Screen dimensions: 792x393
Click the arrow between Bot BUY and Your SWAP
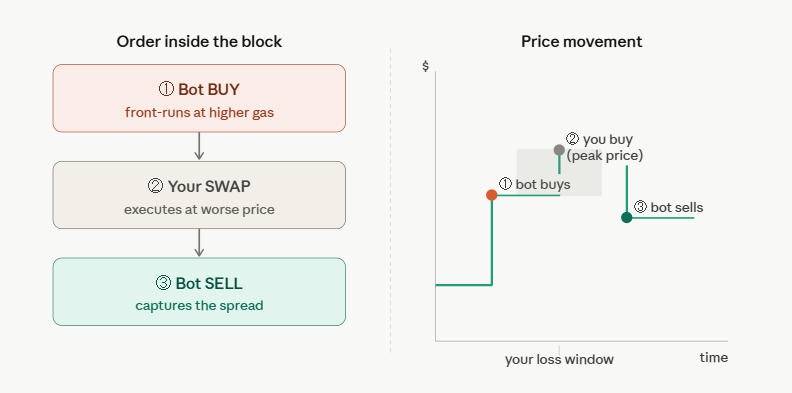(199, 146)
